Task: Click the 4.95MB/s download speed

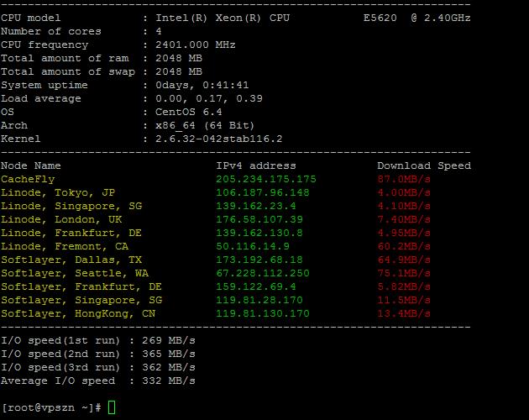Action: [404, 234]
